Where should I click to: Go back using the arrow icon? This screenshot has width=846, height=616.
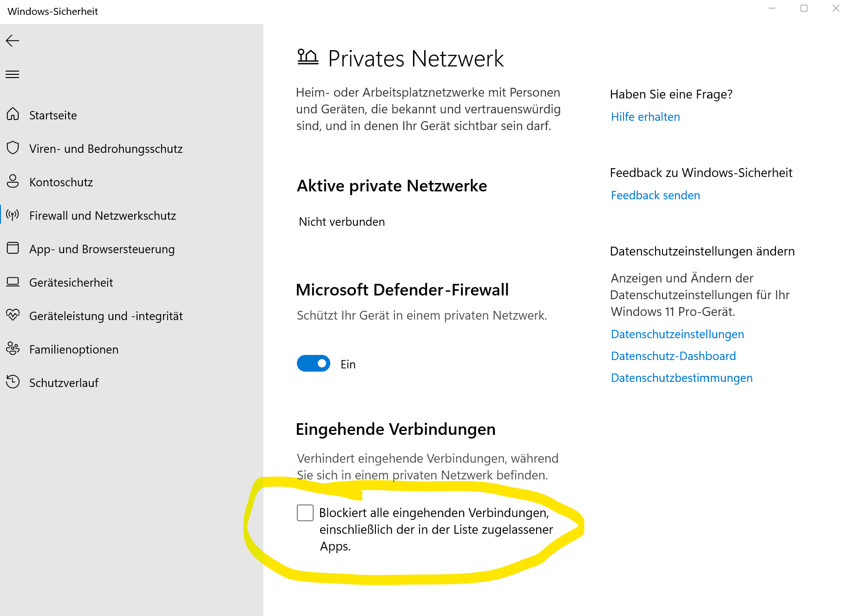click(13, 41)
